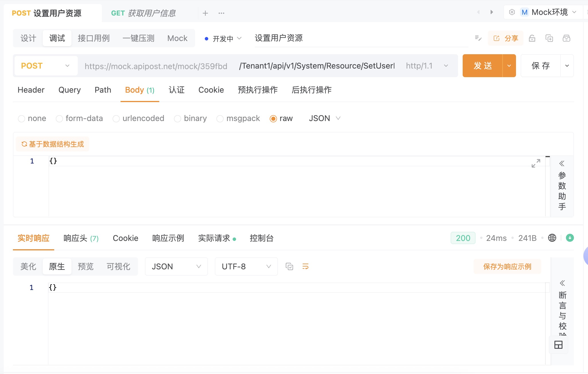Open the send button dropdown arrow
The height and width of the screenshot is (374, 588).
[x=509, y=66]
